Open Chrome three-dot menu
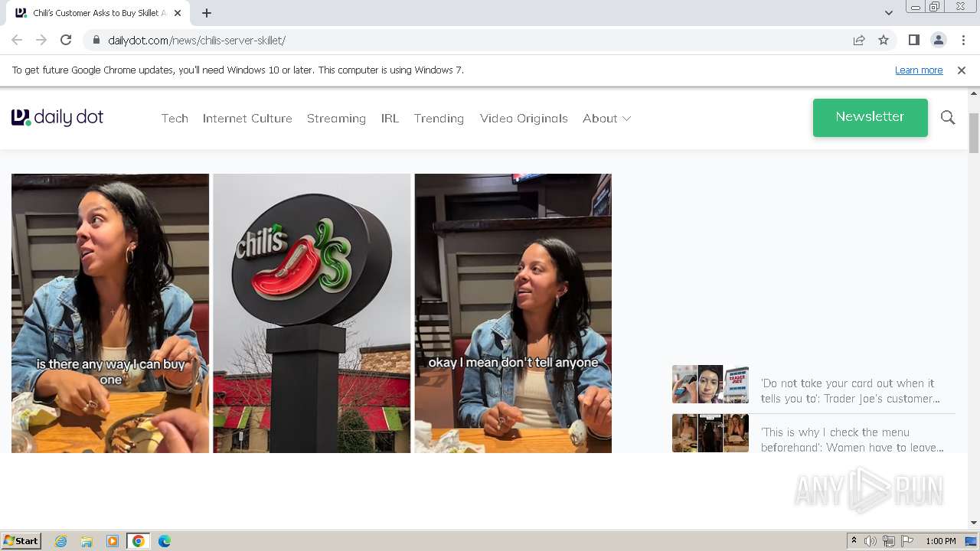The width and height of the screenshot is (980, 551). point(963,41)
